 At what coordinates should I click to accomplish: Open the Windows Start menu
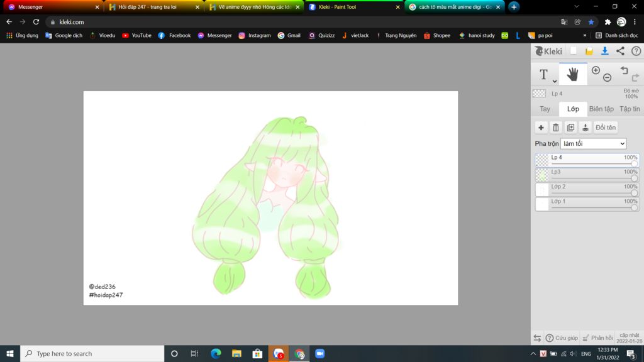click(x=10, y=353)
